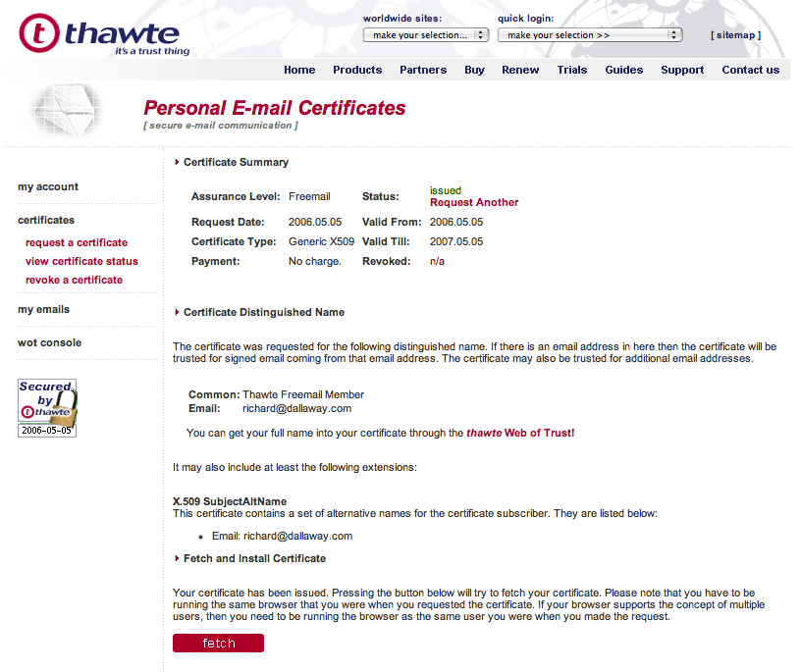Open the Contact us page

pyautogui.click(x=750, y=70)
